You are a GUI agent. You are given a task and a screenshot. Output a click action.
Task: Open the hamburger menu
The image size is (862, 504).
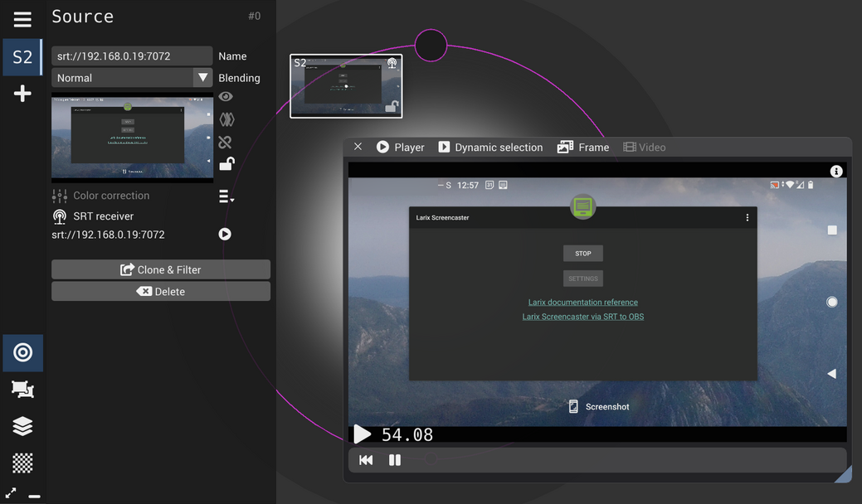[x=21, y=18]
